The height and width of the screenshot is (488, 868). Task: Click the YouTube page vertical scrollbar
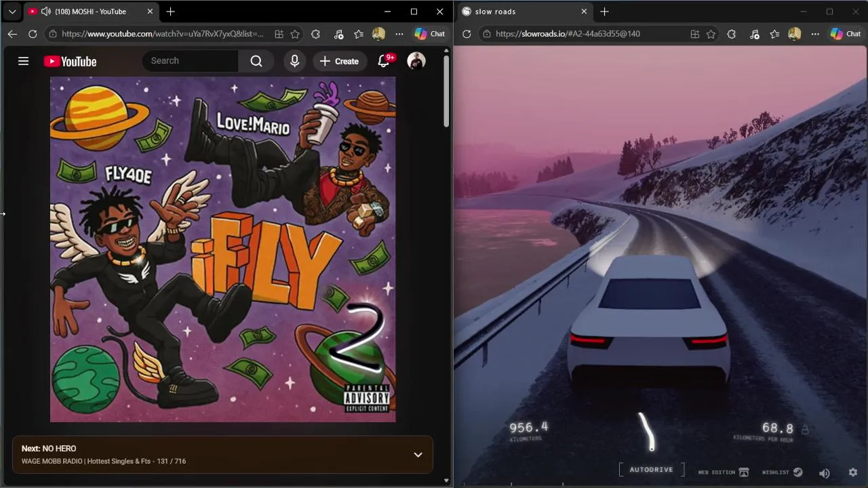pos(446,91)
